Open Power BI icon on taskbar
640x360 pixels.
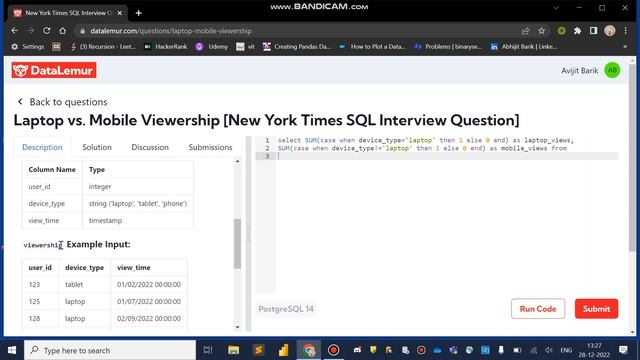(283, 350)
